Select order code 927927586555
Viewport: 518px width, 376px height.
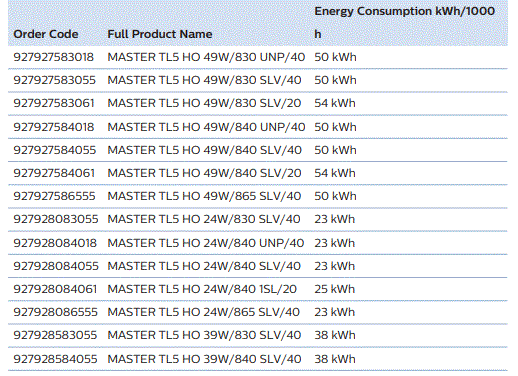click(x=54, y=196)
